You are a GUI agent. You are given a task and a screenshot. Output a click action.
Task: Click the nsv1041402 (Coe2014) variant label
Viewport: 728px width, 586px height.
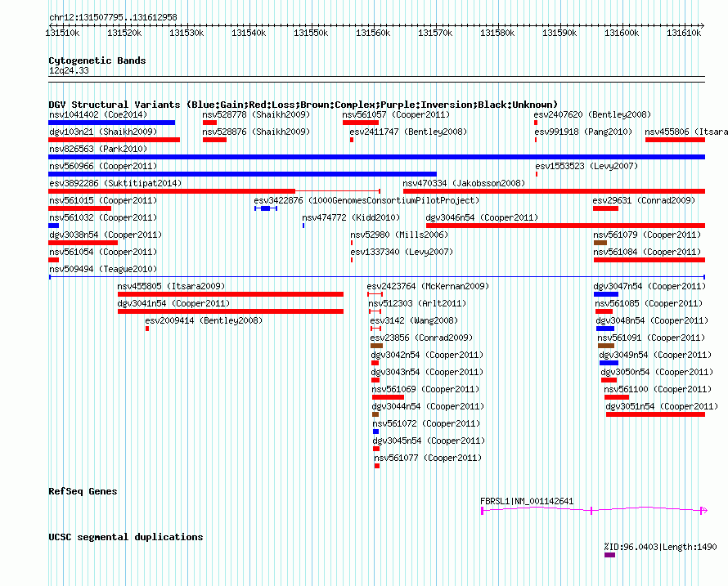(x=98, y=114)
